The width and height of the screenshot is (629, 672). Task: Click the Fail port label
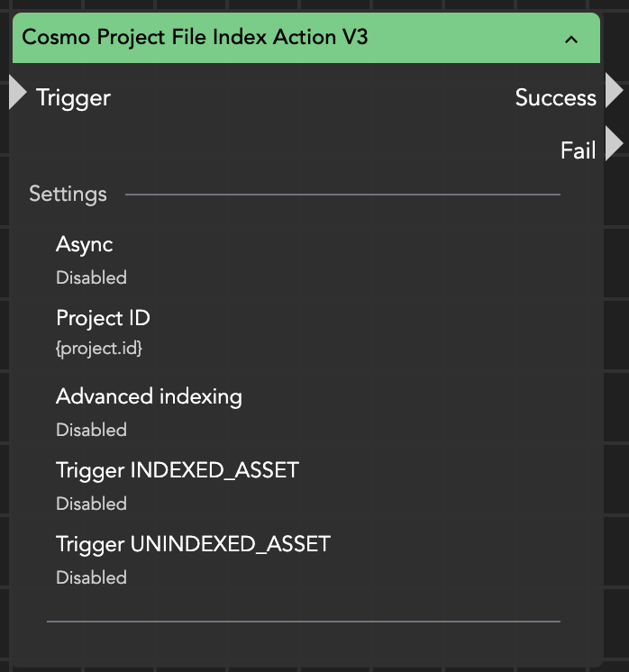pyautogui.click(x=578, y=150)
